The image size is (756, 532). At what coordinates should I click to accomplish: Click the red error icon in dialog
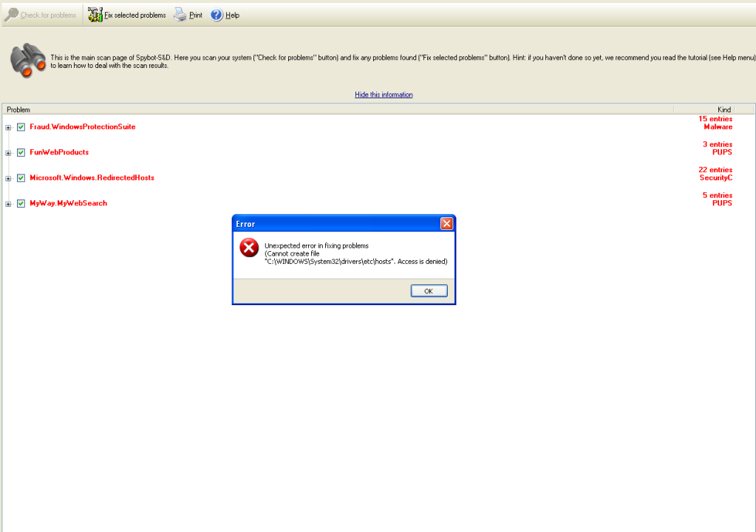point(249,248)
